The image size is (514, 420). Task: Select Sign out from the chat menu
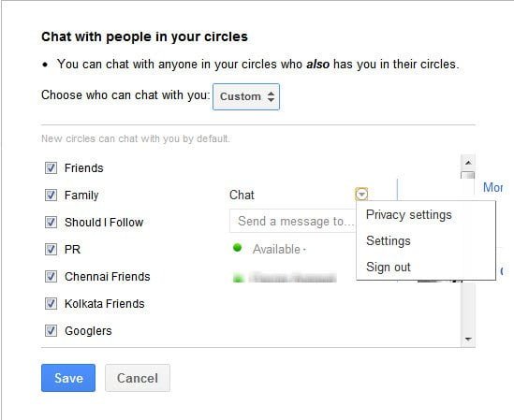tap(389, 267)
